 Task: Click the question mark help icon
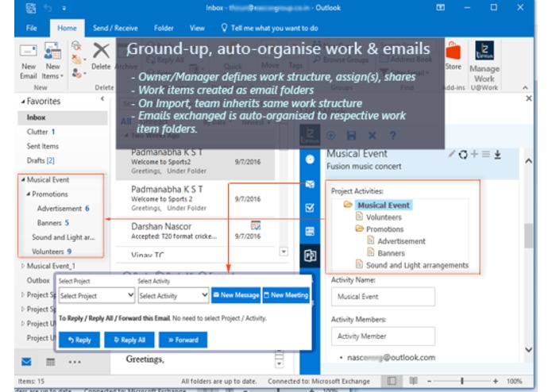pos(393,136)
